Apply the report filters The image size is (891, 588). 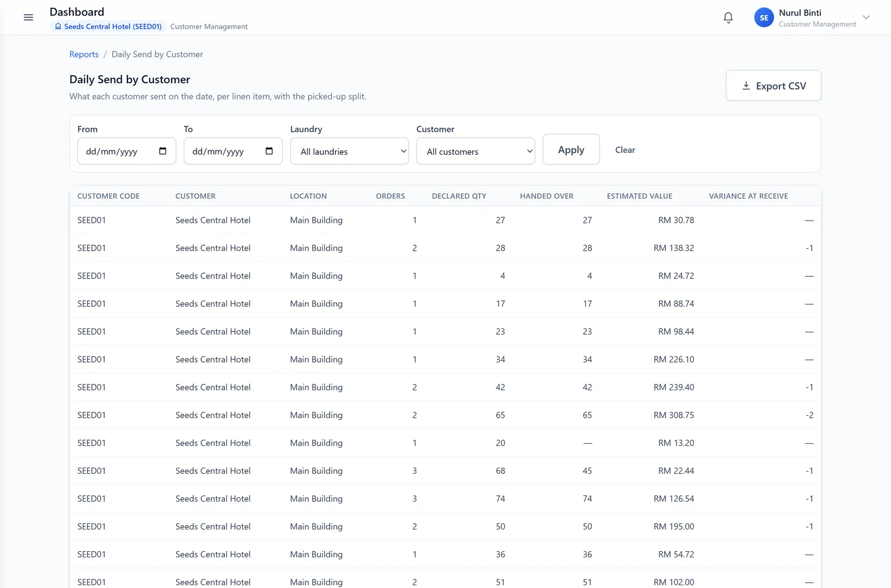571,149
